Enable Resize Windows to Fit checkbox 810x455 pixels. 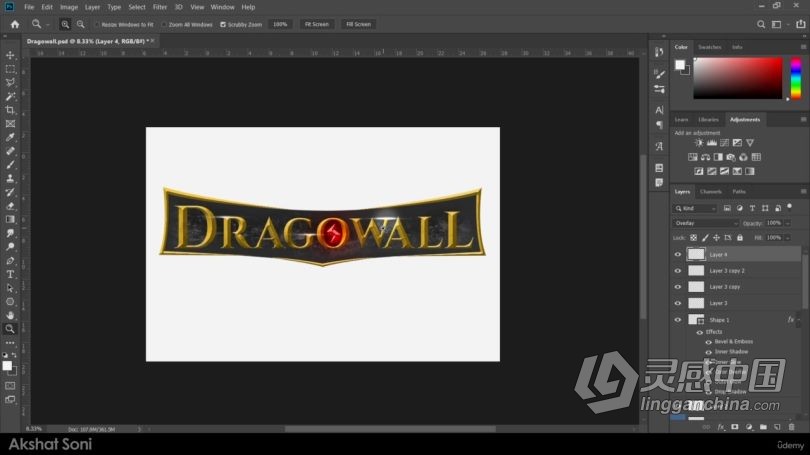tap(98, 24)
